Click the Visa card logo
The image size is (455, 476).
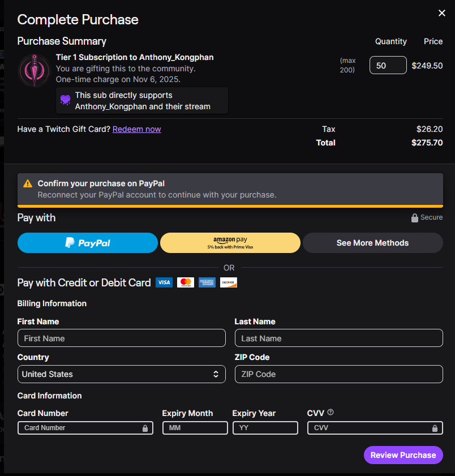(164, 282)
